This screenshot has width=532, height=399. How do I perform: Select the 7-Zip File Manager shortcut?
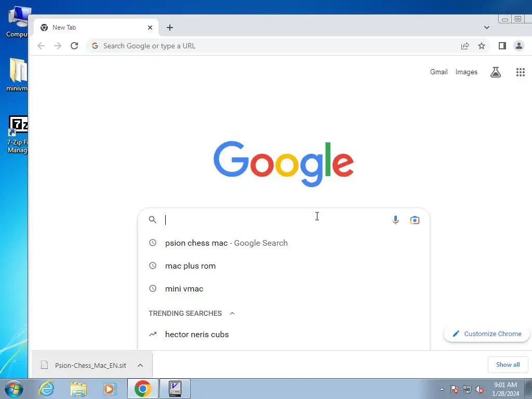17,135
